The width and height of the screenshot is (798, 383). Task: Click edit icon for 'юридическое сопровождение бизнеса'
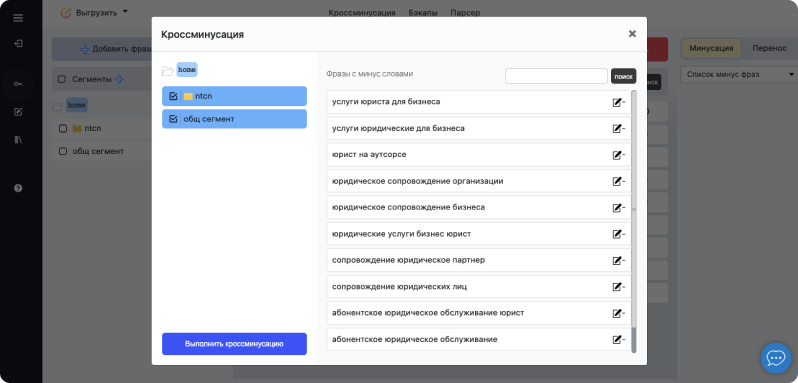coord(617,208)
